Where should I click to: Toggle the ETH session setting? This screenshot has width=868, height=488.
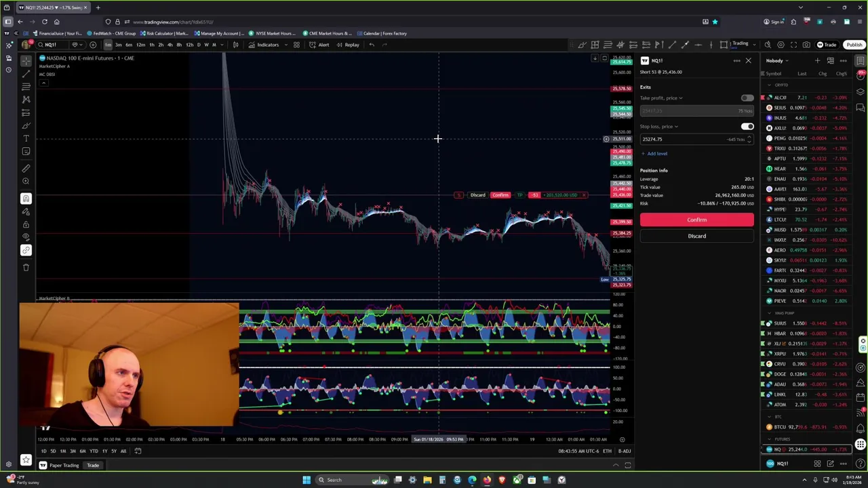pyautogui.click(x=607, y=451)
